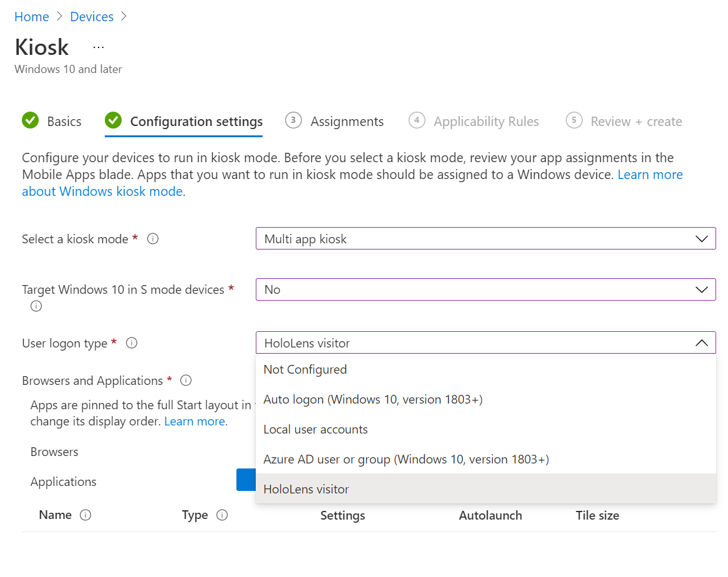Collapse the User logon type dropdown
The width and height of the screenshot is (728, 577).
701,343
